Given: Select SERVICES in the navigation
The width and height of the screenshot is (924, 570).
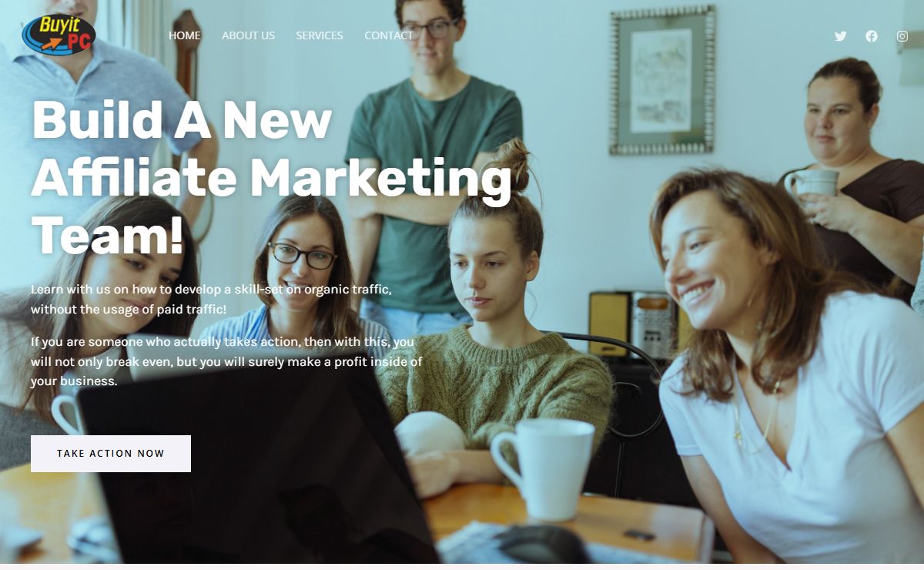Looking at the screenshot, I should [x=320, y=35].
